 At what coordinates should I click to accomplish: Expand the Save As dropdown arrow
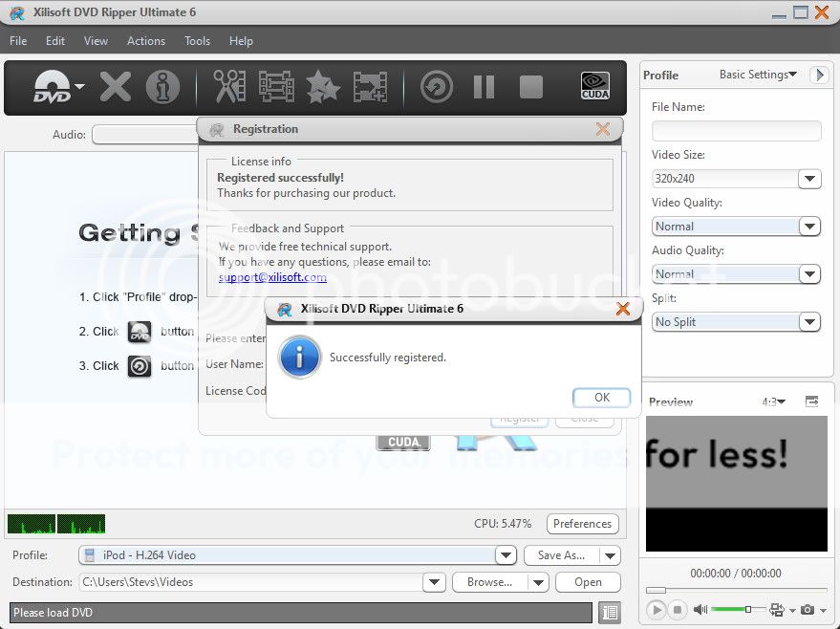click(x=611, y=555)
